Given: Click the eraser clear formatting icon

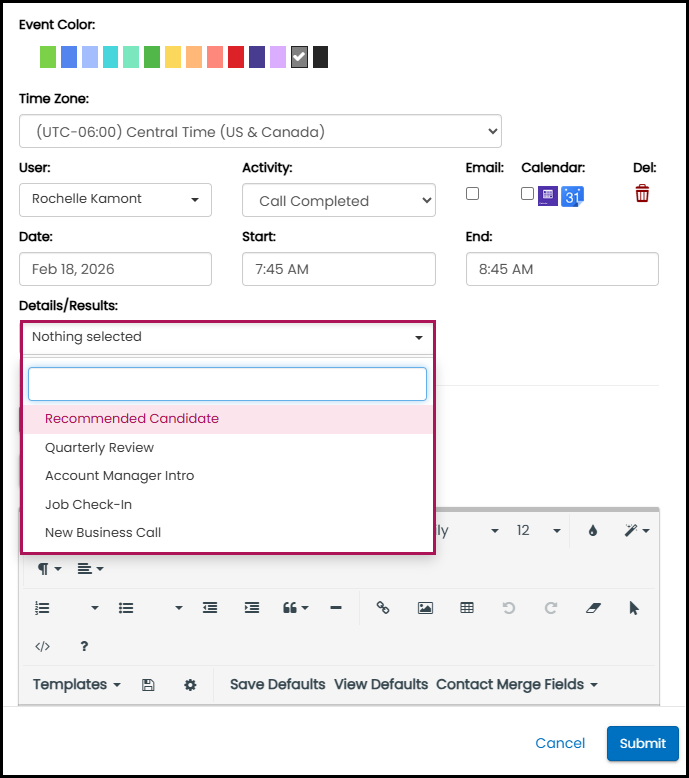Looking at the screenshot, I should 593,608.
